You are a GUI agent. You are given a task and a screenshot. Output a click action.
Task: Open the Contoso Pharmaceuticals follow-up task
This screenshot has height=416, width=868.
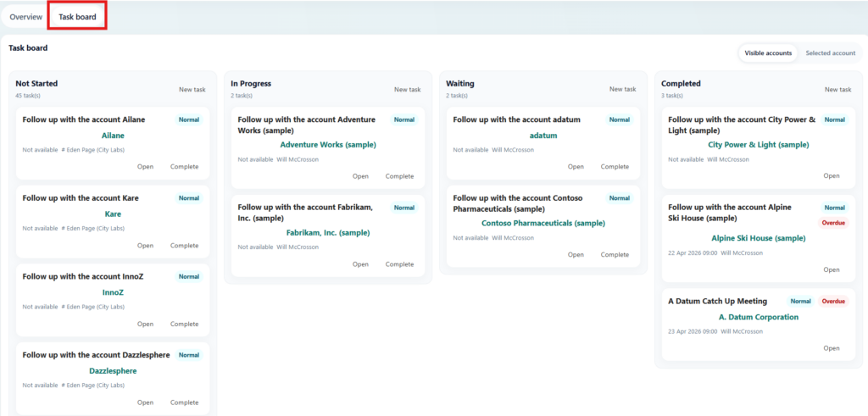[576, 254]
